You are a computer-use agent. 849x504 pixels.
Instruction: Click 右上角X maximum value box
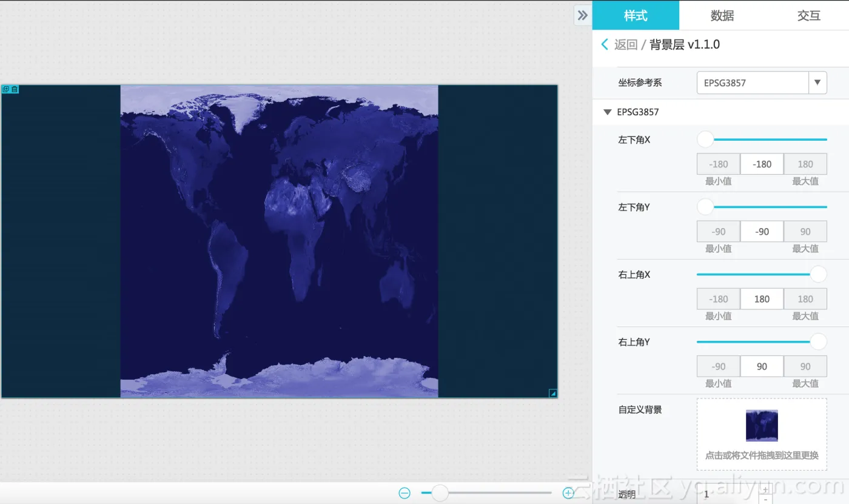(805, 298)
